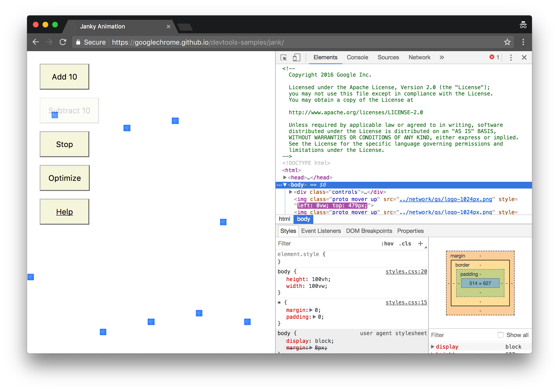This screenshot has height=392, width=559.
Task: Expand the div class controls node
Action: tap(291, 192)
